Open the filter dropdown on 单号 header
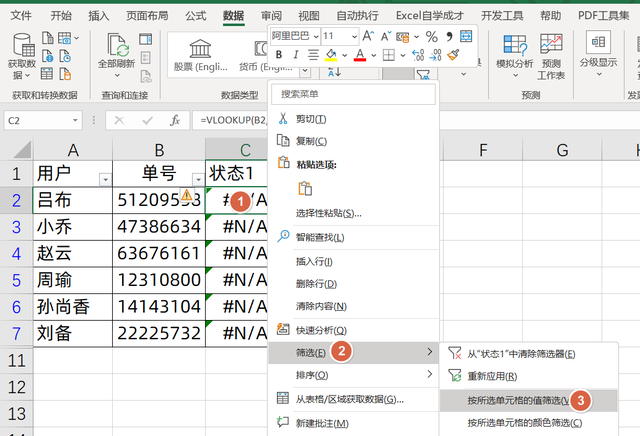 pyautogui.click(x=196, y=178)
